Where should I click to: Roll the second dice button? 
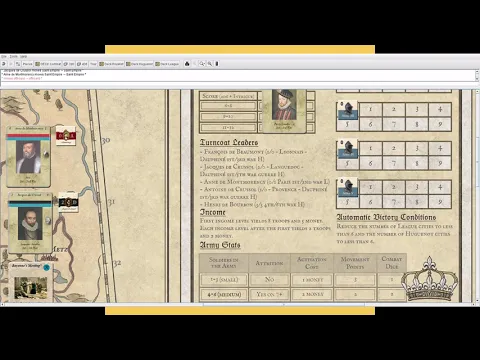coord(82,64)
